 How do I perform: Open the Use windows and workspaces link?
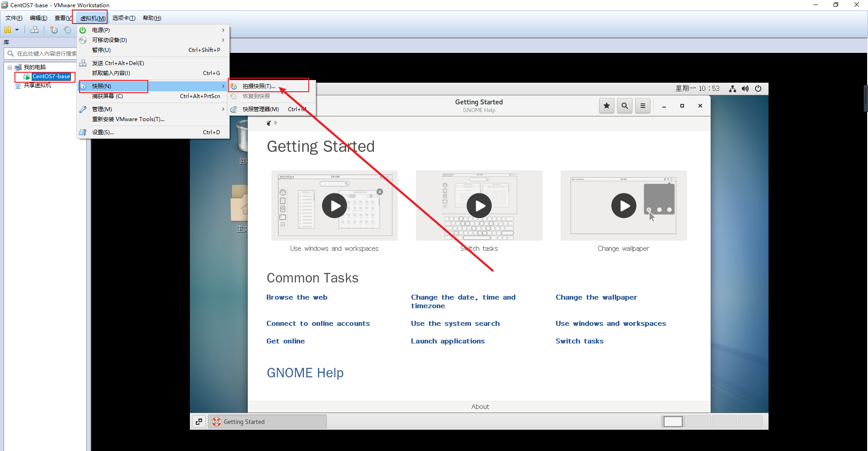click(611, 324)
